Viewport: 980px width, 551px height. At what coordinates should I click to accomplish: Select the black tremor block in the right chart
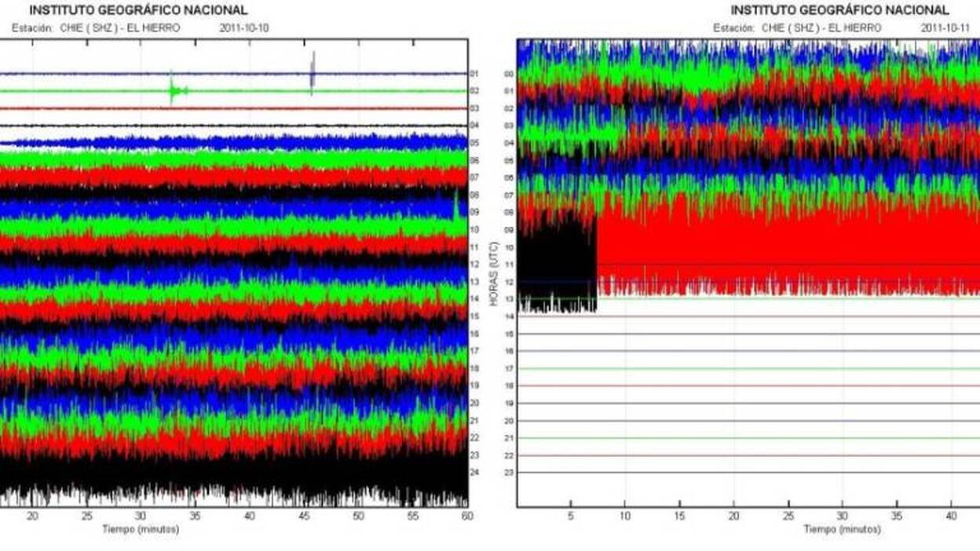point(557,265)
